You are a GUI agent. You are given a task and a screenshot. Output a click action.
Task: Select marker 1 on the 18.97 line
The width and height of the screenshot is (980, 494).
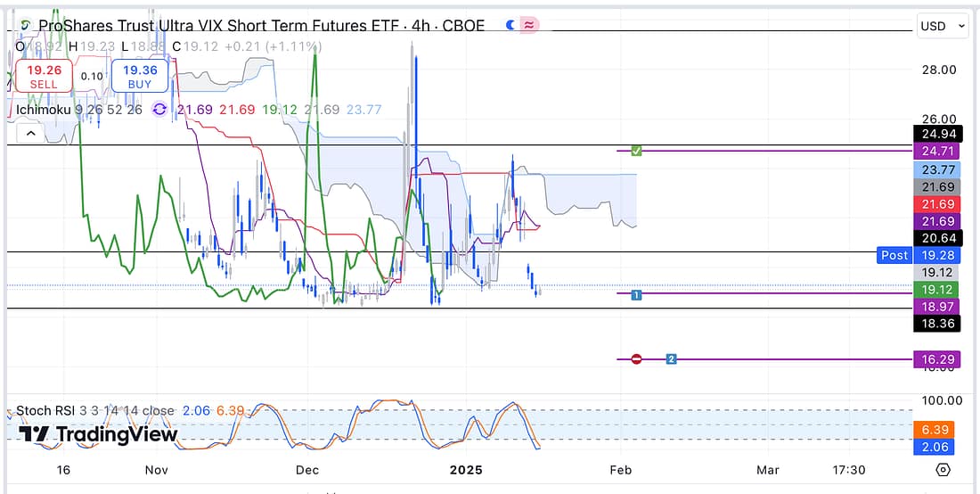(x=636, y=293)
